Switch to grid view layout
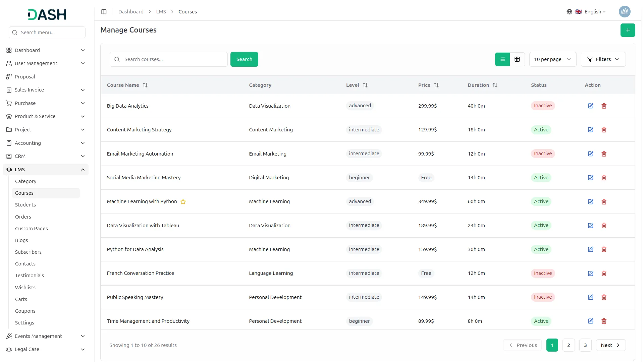 [517, 59]
